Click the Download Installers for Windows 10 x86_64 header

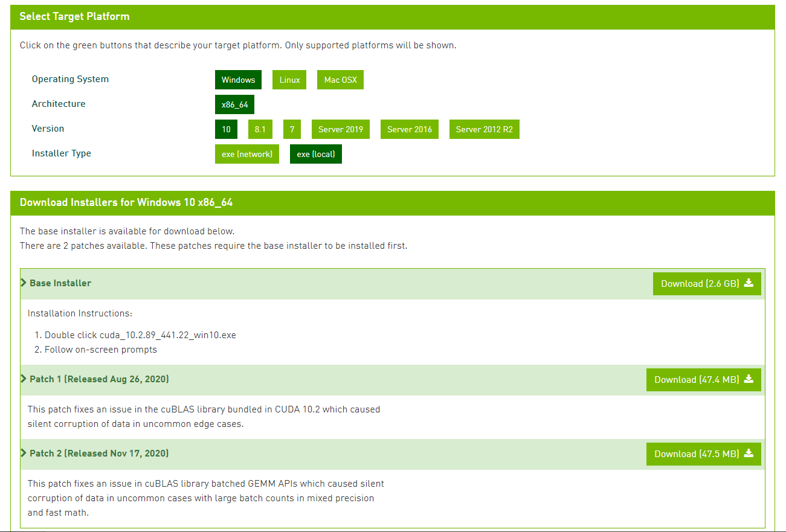point(393,203)
